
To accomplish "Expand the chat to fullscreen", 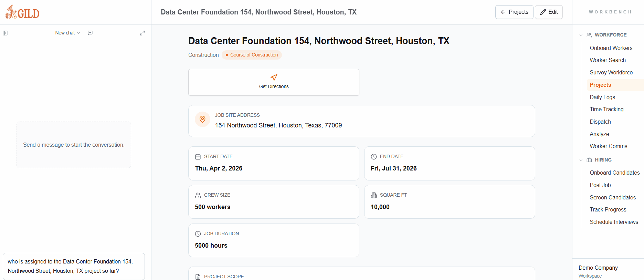I will click(142, 33).
